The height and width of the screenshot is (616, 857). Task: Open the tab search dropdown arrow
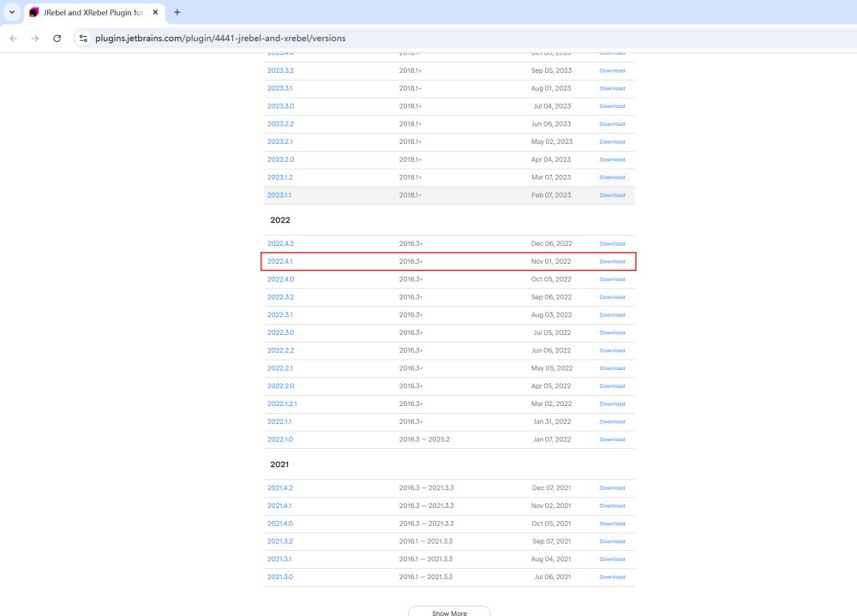[12, 12]
